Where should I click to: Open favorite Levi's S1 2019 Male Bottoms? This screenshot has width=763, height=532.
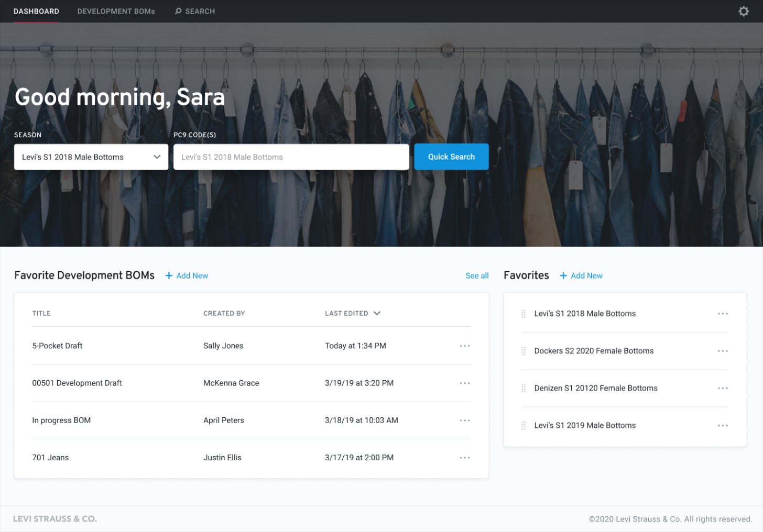[x=585, y=425]
